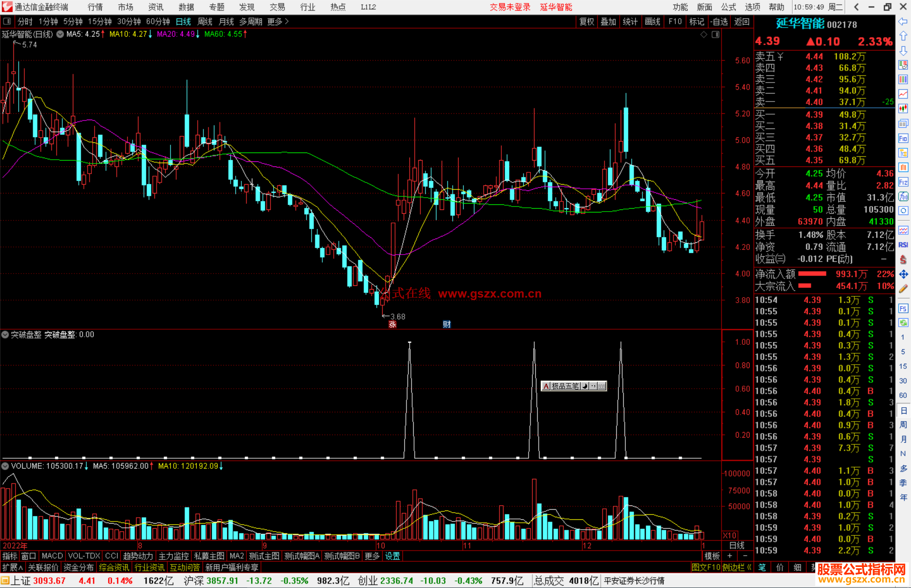Open the F10 sidebar icon
The image size is (911, 588).
click(x=903, y=138)
